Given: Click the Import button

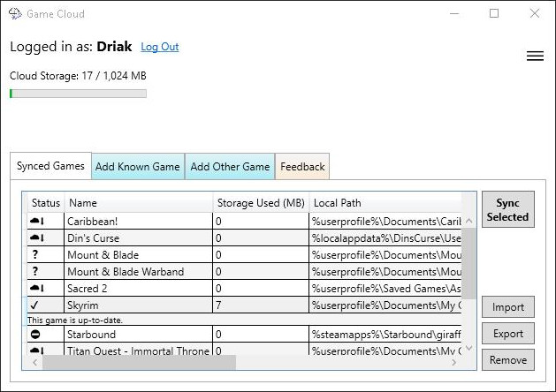Looking at the screenshot, I should [507, 307].
